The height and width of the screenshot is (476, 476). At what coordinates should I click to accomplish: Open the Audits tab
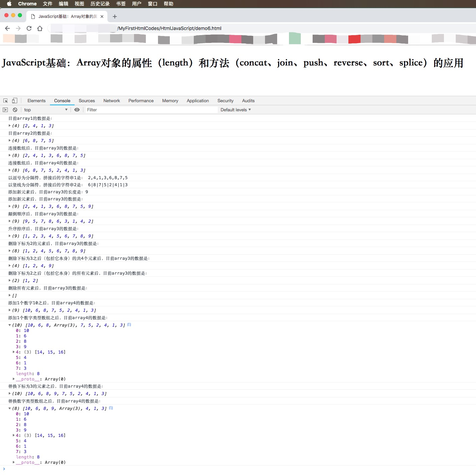(248, 101)
